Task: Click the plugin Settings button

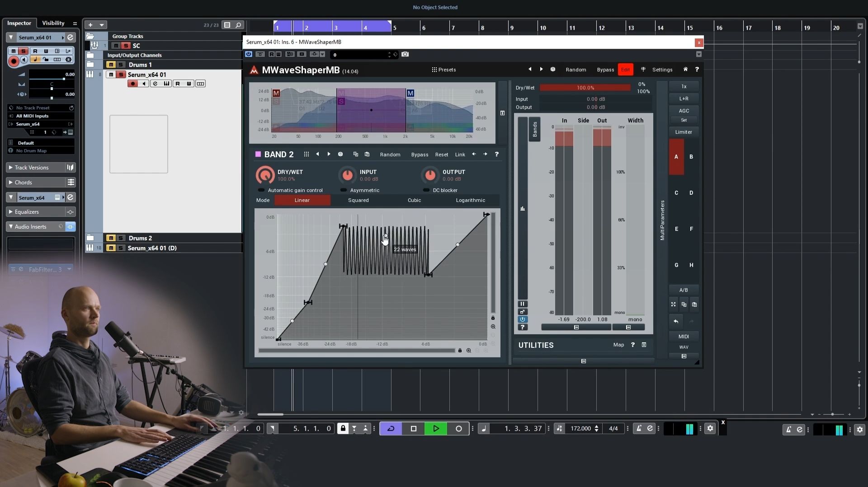Action: [x=662, y=70]
